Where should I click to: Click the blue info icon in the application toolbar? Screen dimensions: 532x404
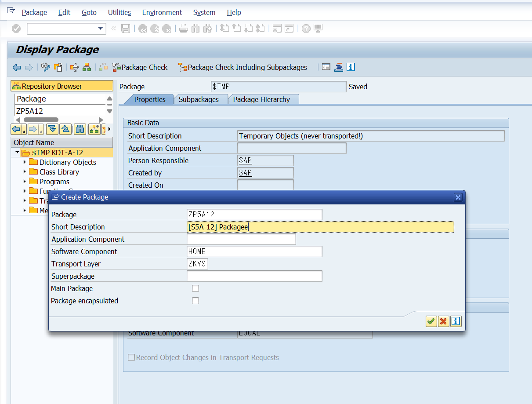pos(351,67)
